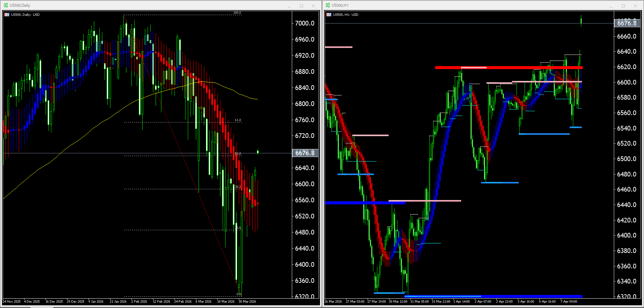Click the chart icon in the US500,H1 title bar
The image size is (644, 308).
point(328,5)
